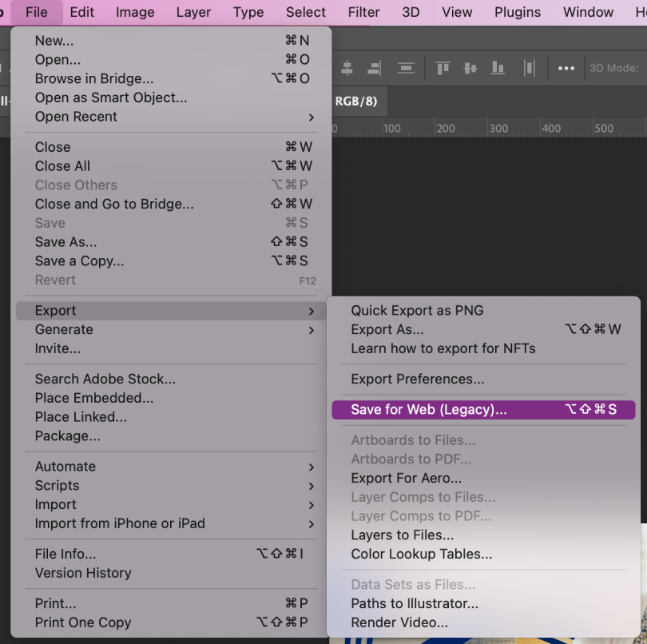The image size is (647, 644).
Task: Open the Plugins menu
Action: (518, 13)
